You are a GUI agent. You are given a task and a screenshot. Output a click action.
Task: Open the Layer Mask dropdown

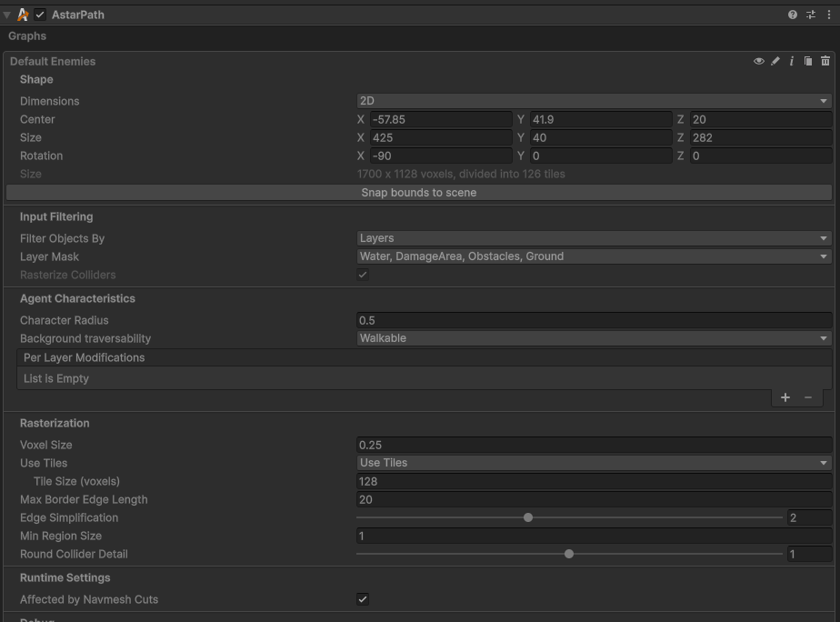(594, 256)
